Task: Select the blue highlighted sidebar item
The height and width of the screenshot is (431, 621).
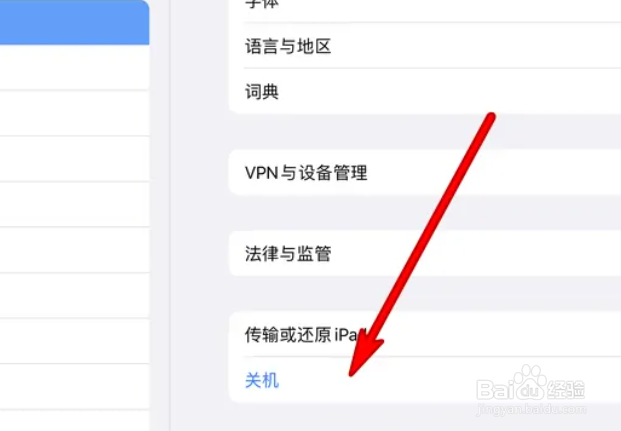Action: coord(74,22)
